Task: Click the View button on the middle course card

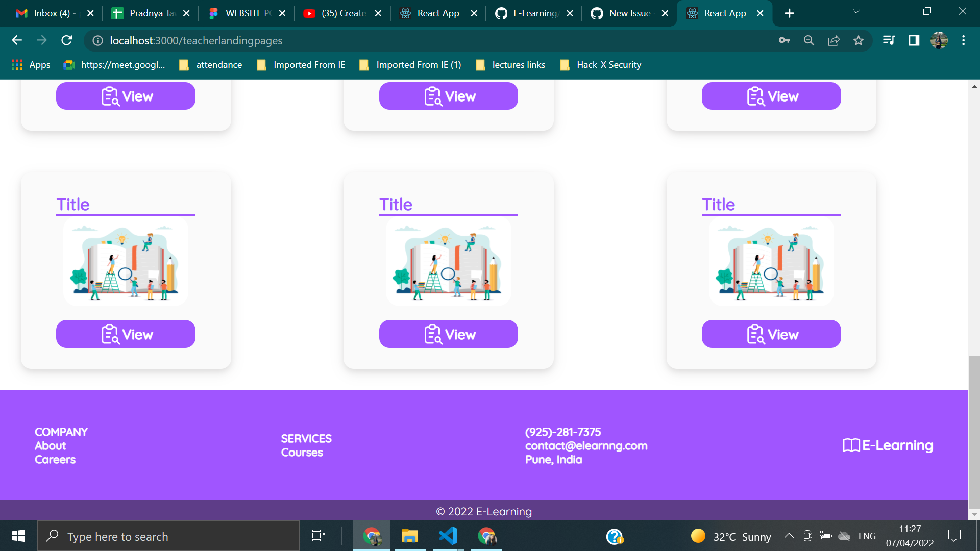Action: click(x=448, y=334)
